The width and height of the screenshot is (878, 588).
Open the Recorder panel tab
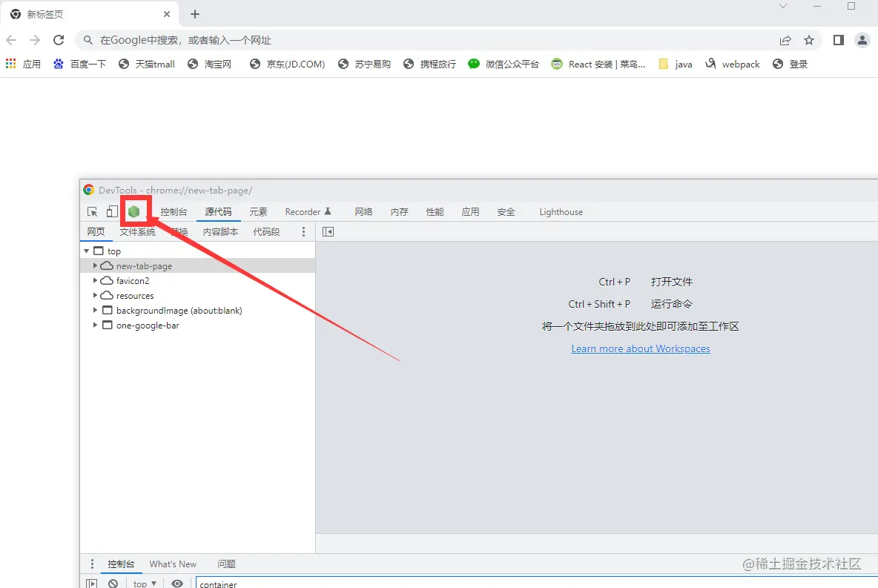[308, 211]
